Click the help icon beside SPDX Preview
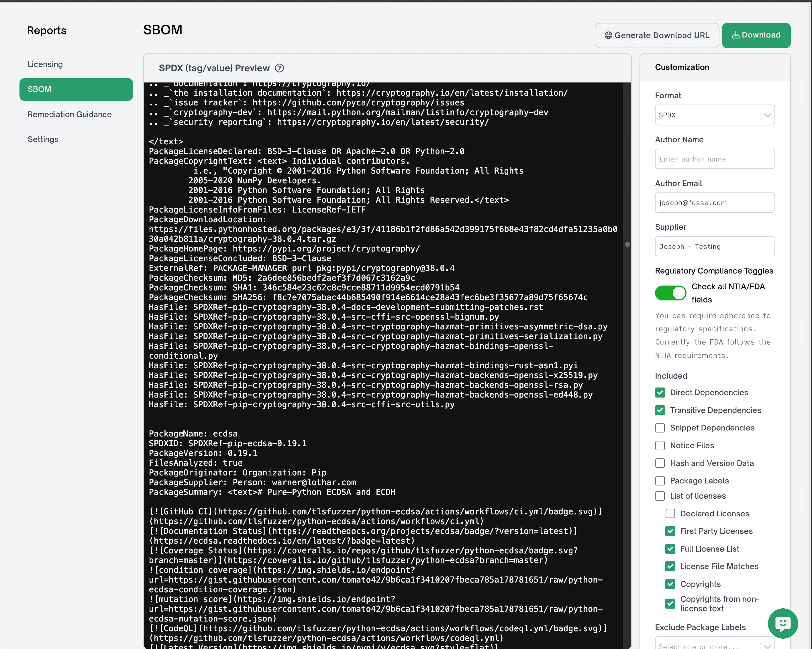The height and width of the screenshot is (649, 812). [279, 68]
